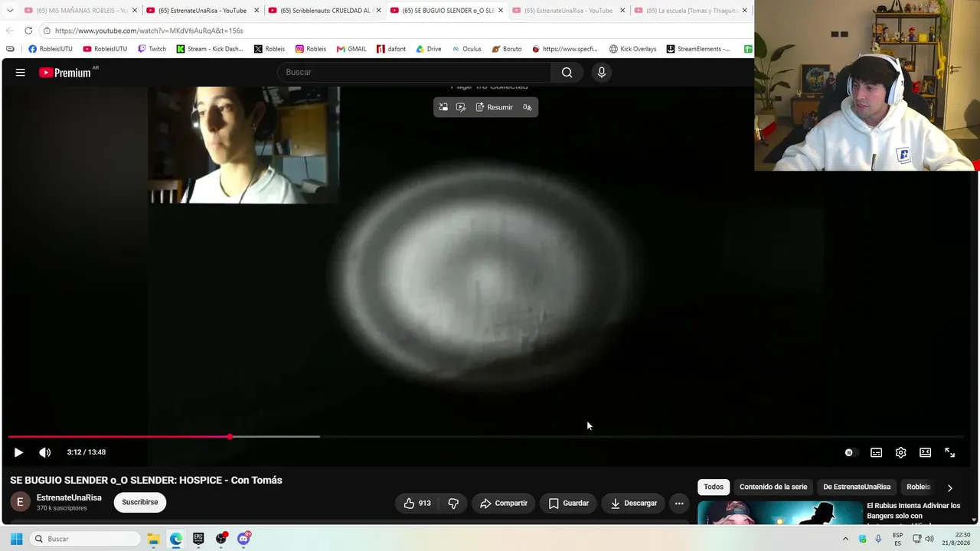This screenshot has height=551, width=980.
Task: Like the video with 913 likes
Action: click(x=417, y=503)
